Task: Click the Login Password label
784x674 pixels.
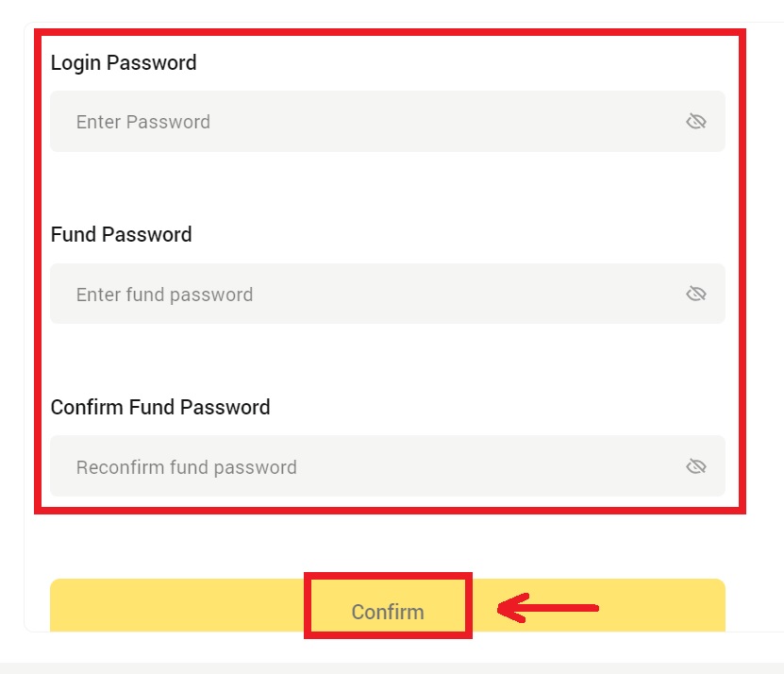Action: (x=124, y=62)
